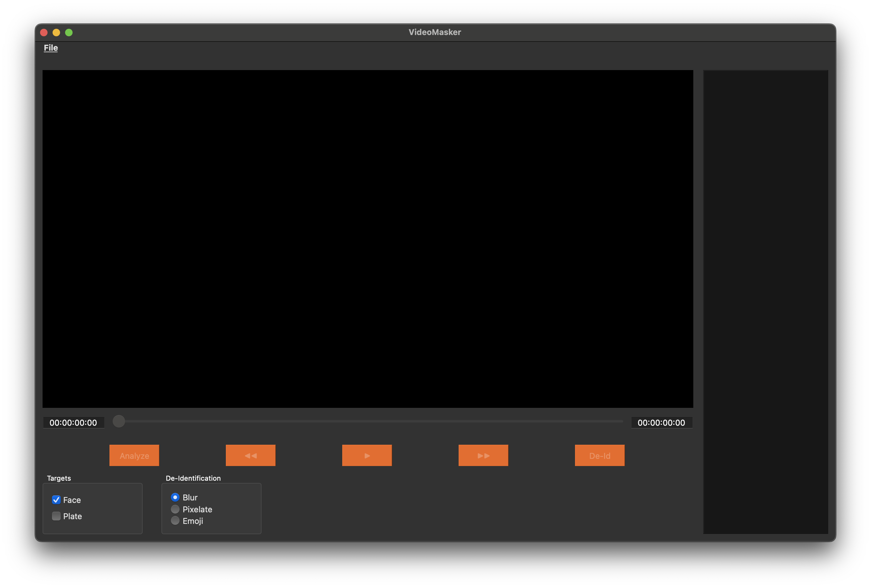871x588 pixels.
Task: Click the Analyze button
Action: (x=134, y=455)
